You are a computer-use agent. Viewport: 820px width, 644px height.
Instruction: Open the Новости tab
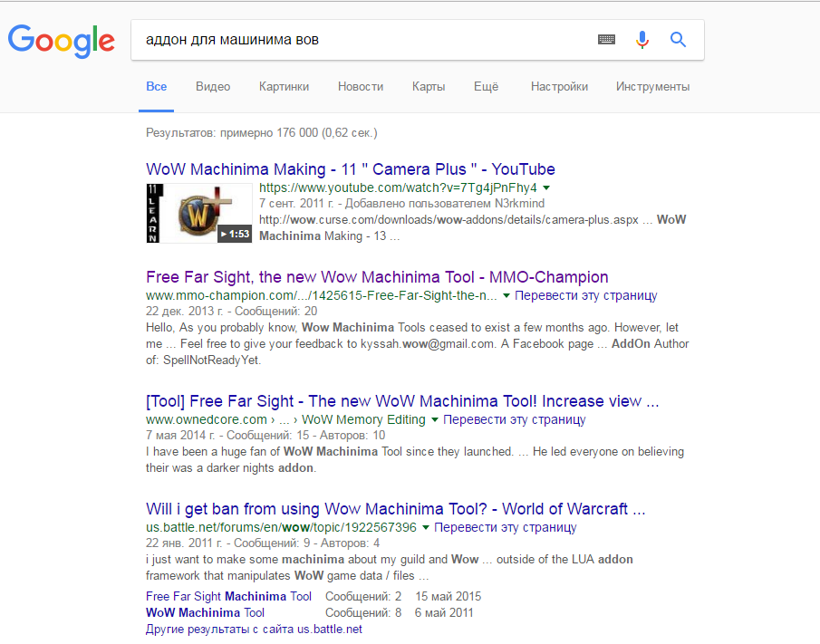361,87
